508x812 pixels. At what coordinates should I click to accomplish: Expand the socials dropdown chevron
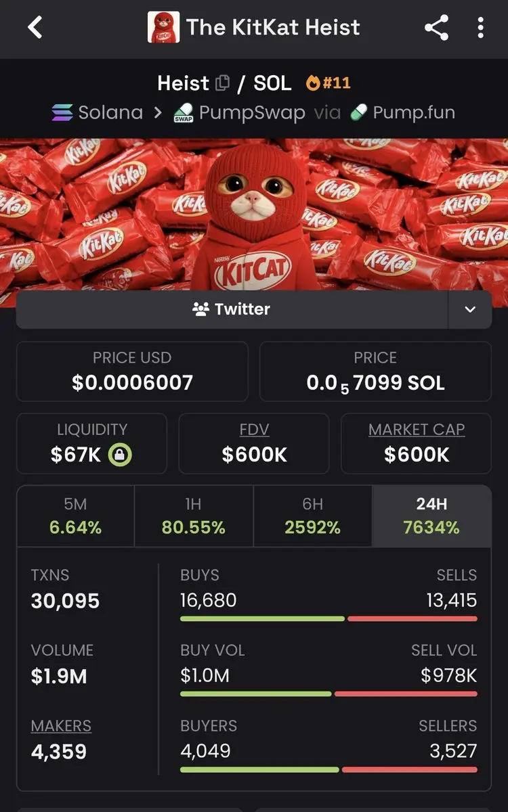click(x=470, y=309)
